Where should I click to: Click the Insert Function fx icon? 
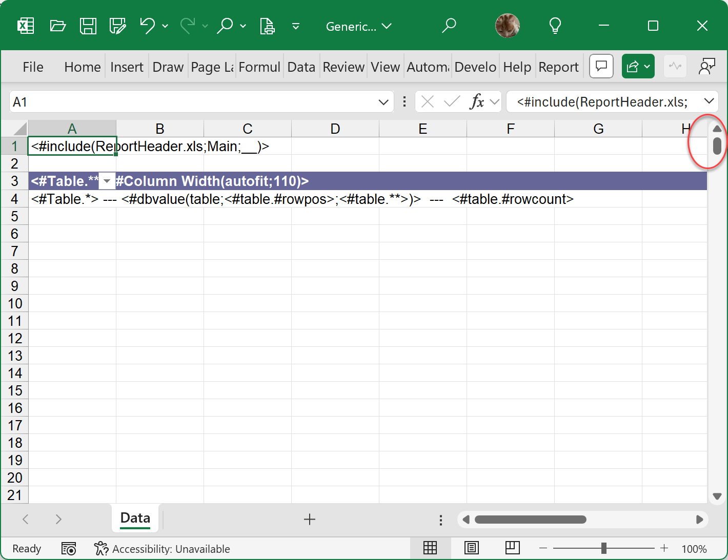(x=477, y=102)
